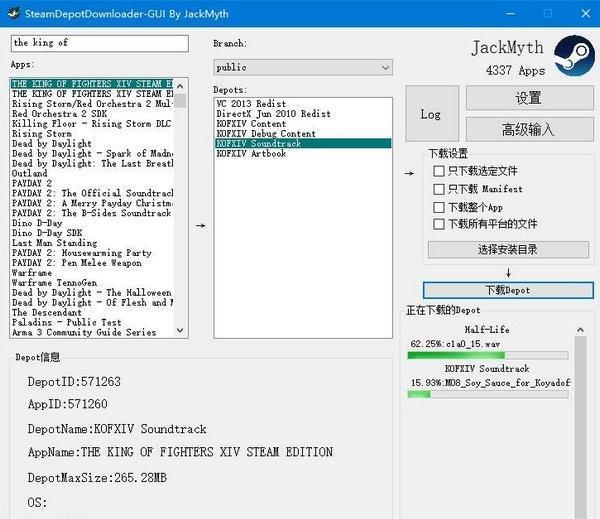The height and width of the screenshot is (519, 600).
Task: Click 高级输入 advanced input button
Action: [x=529, y=130]
